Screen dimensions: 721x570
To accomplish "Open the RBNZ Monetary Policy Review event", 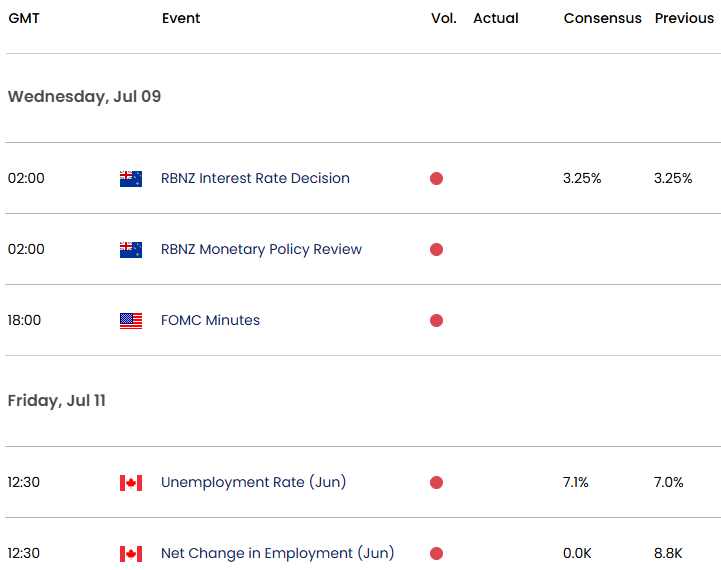I will [x=261, y=250].
